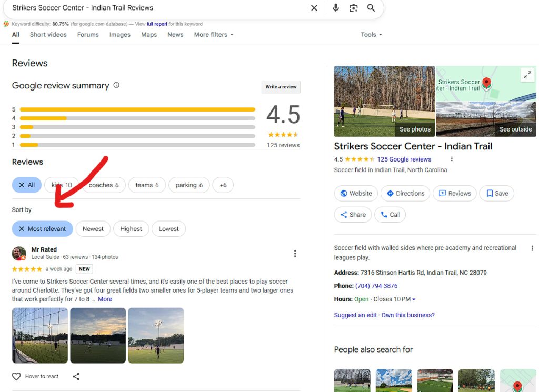The width and height of the screenshot is (539, 392).
Task: Click the Call button
Action: tap(390, 215)
